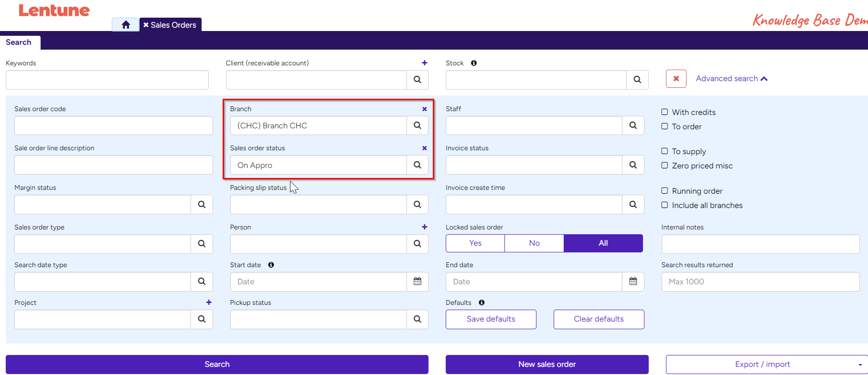Click Clear defaults
Viewport: 868px width, 375px height.
(599, 319)
